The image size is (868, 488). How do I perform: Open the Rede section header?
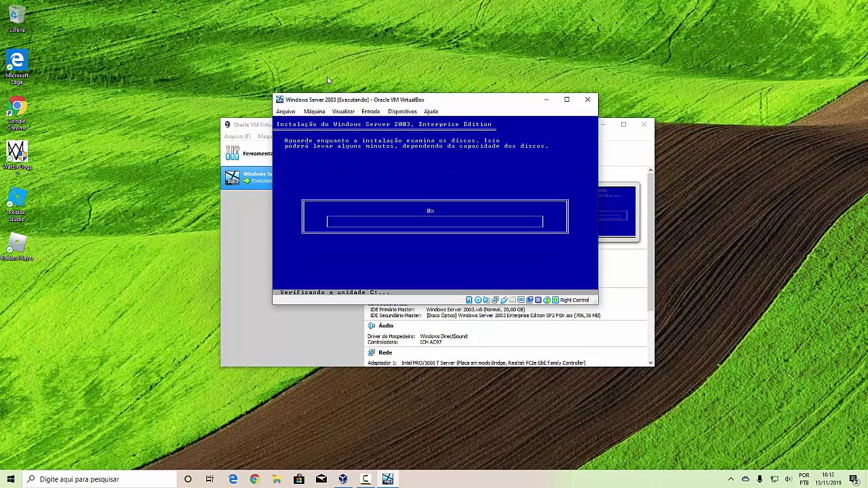[x=385, y=352]
